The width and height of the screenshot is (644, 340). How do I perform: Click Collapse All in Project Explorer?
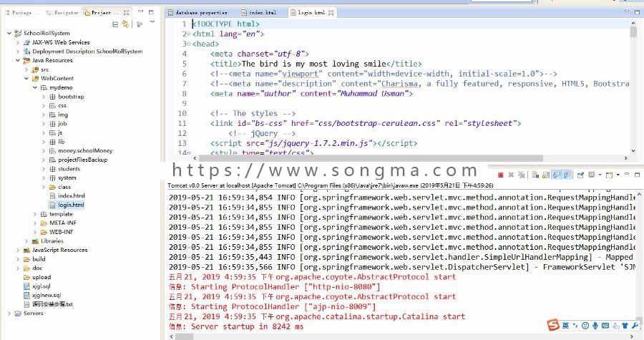pos(115,24)
